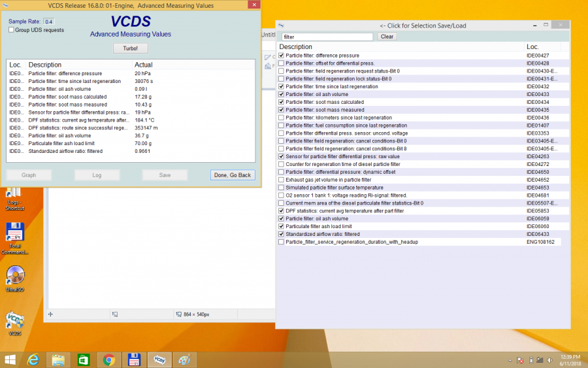Check kilometers since last regeneration
588x368 pixels.
[281, 118]
